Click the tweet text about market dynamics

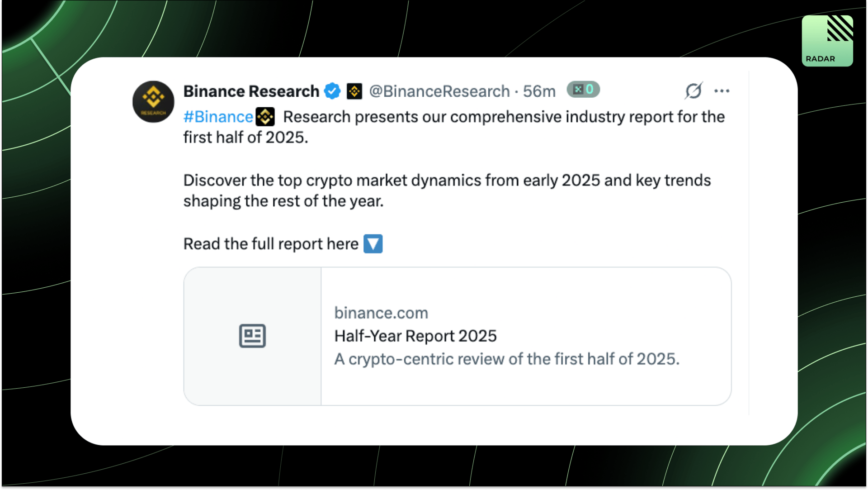tap(447, 190)
